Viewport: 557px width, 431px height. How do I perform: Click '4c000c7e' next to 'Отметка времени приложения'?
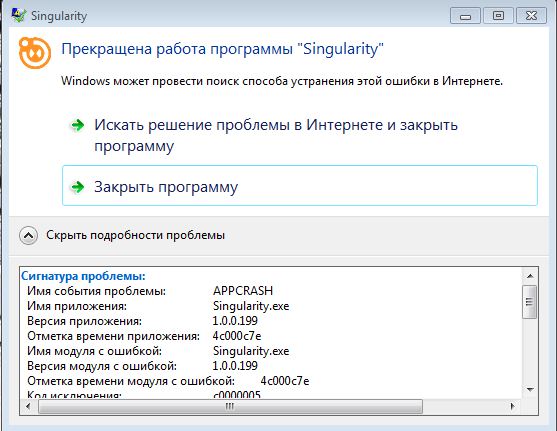237,336
